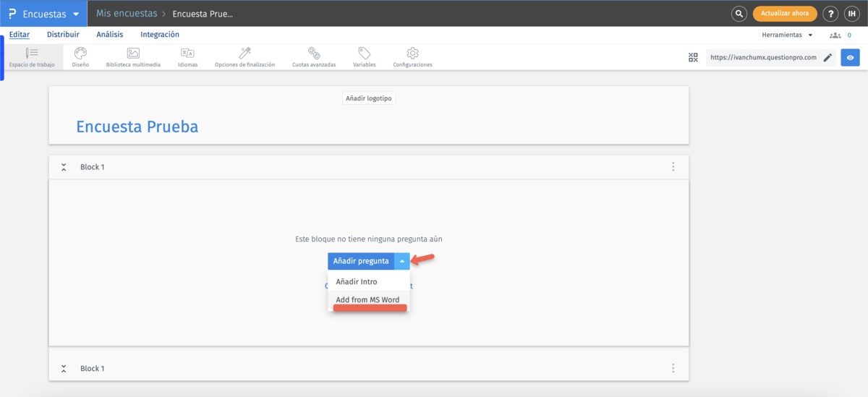The width and height of the screenshot is (868, 397).
Task: Click the Actualizar ahora button
Action: click(x=785, y=14)
